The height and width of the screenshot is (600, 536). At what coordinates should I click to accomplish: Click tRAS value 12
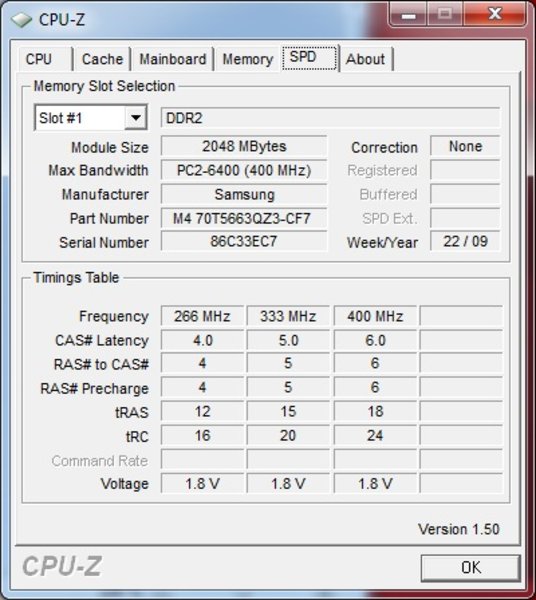[202, 411]
